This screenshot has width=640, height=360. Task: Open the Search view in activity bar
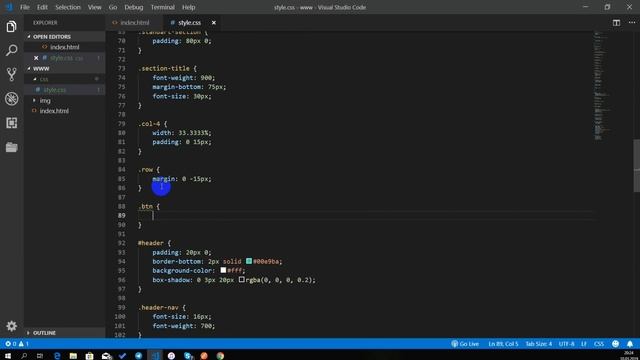coord(11,50)
